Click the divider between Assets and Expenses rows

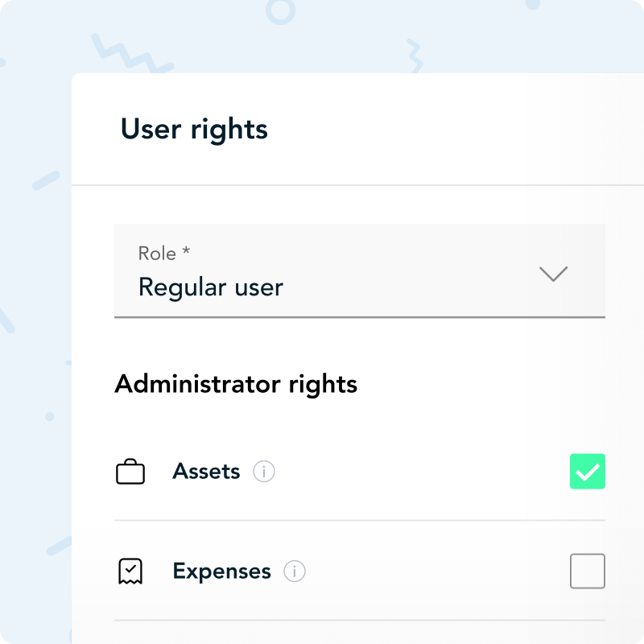(359, 521)
